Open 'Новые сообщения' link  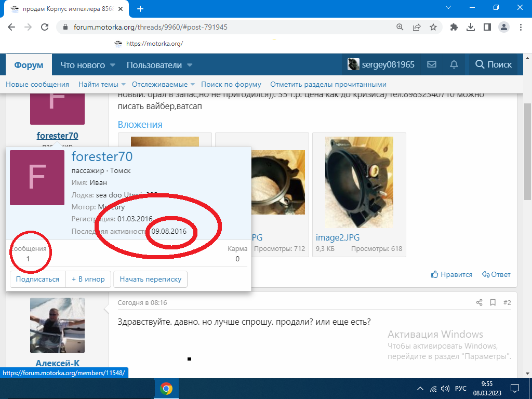37,85
